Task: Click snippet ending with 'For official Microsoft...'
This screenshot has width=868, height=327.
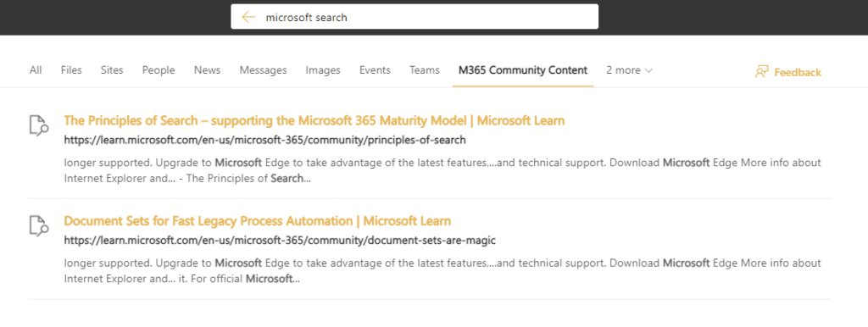Action: [442, 271]
